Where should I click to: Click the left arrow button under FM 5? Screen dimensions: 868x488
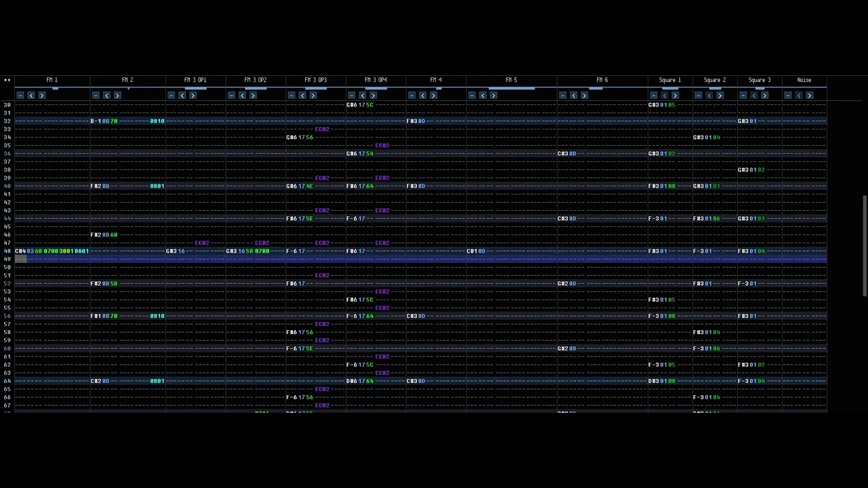(x=483, y=96)
